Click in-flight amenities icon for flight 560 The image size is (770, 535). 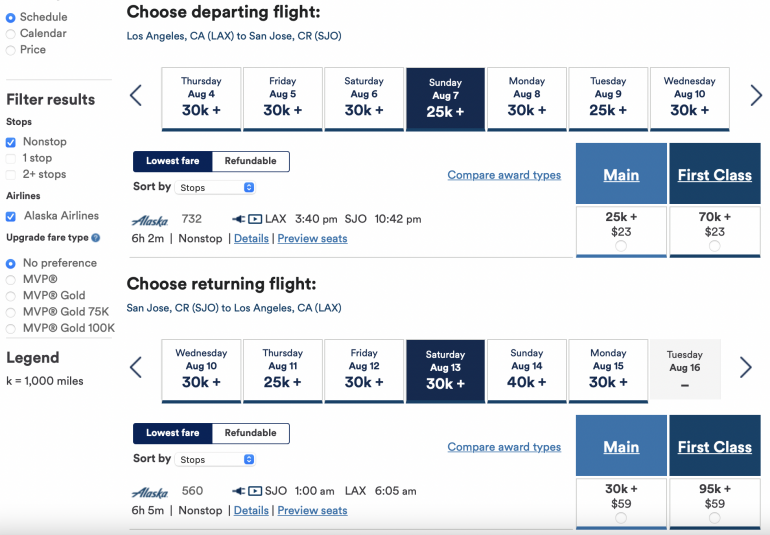(x=248, y=491)
